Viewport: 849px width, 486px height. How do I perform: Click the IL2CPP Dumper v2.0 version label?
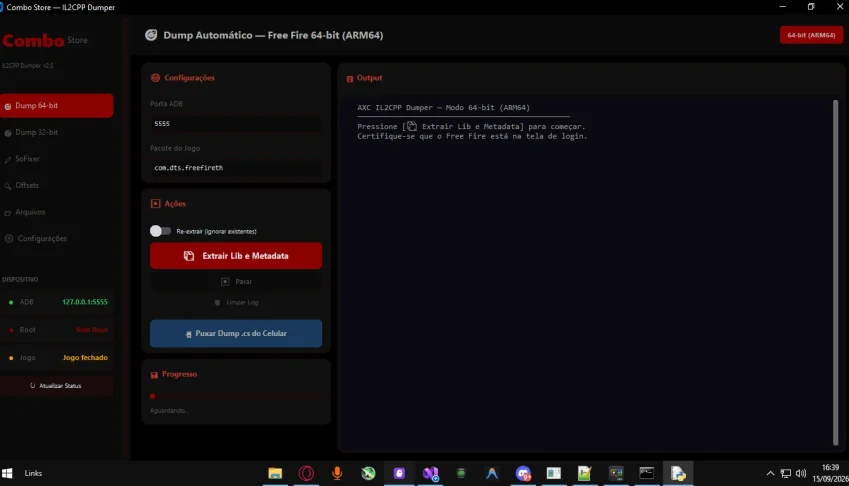[x=28, y=65]
